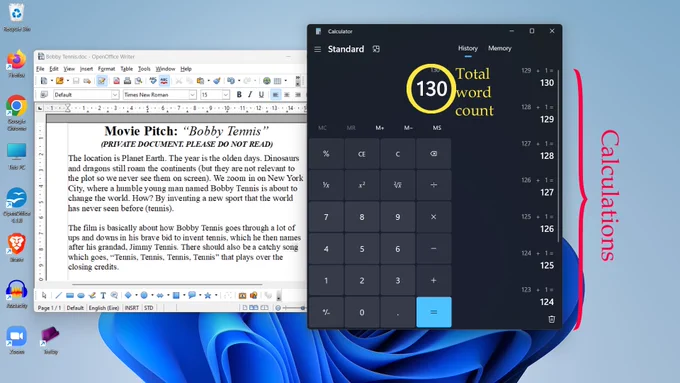Toggle Edit File mode icon in Writer

(101, 81)
